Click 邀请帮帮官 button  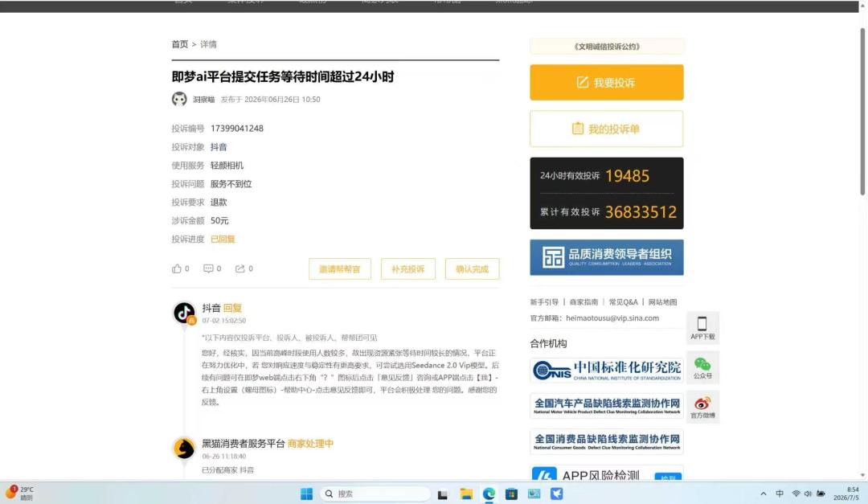pos(339,269)
